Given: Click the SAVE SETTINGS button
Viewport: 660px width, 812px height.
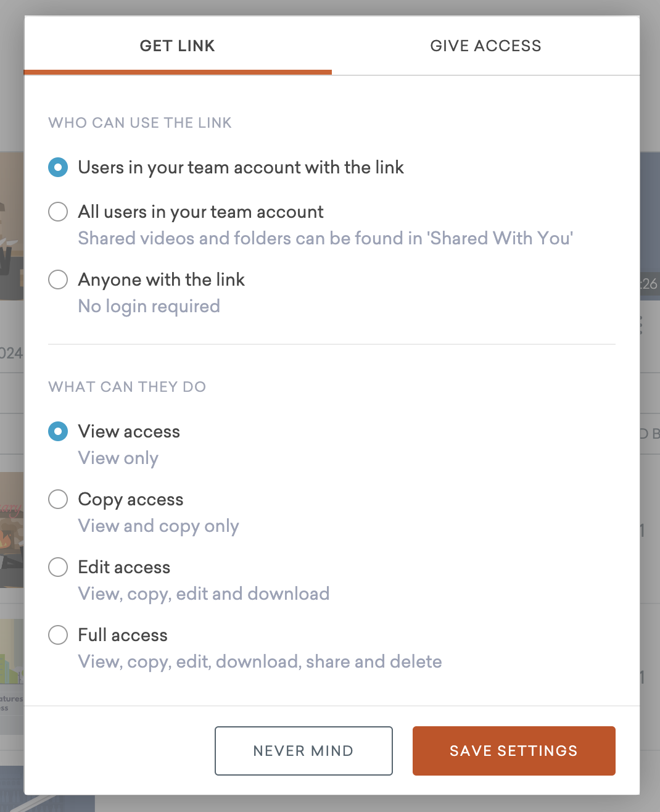Looking at the screenshot, I should coord(514,751).
